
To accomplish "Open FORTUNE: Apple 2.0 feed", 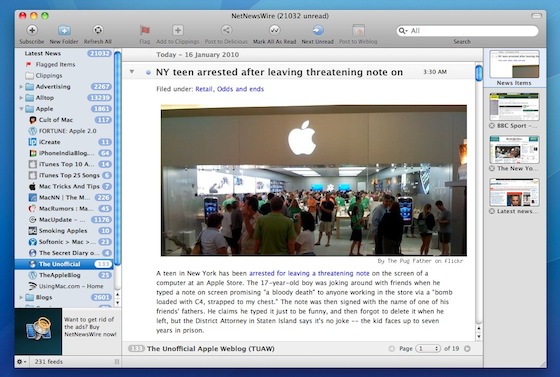I will coord(65,131).
